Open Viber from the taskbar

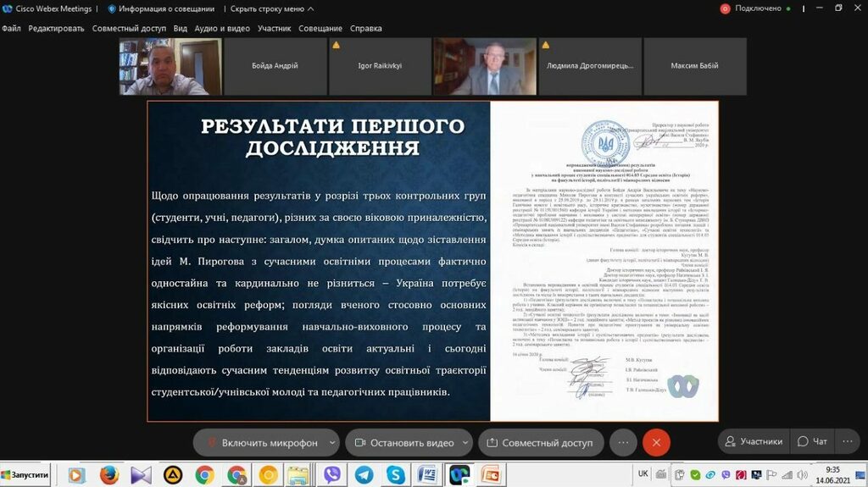click(332, 475)
